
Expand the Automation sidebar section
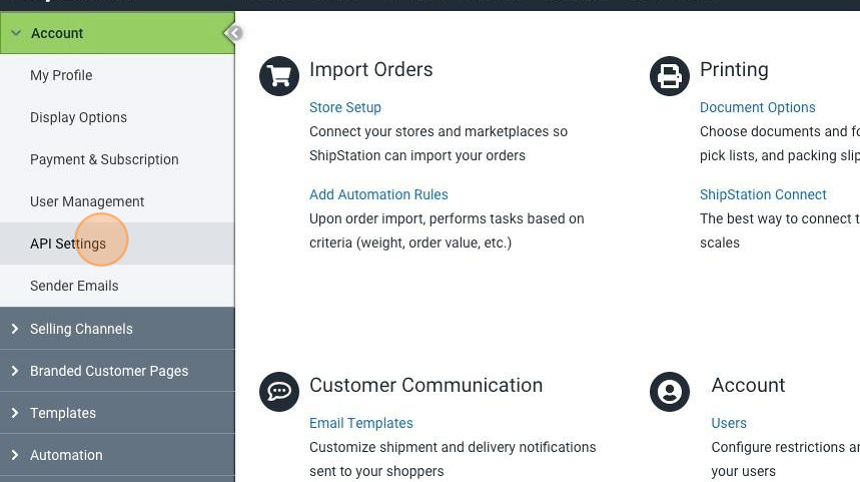point(66,454)
